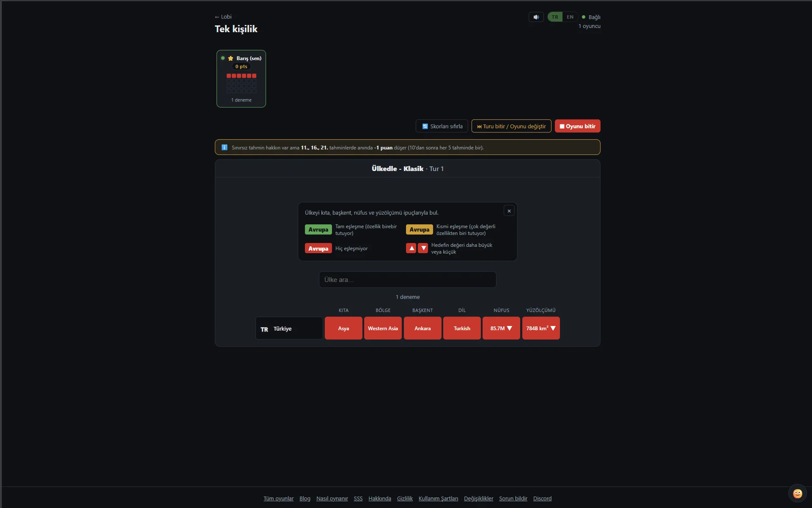The image size is (812, 508).
Task: Click Skorları sıfırla reset button
Action: pyautogui.click(x=442, y=126)
